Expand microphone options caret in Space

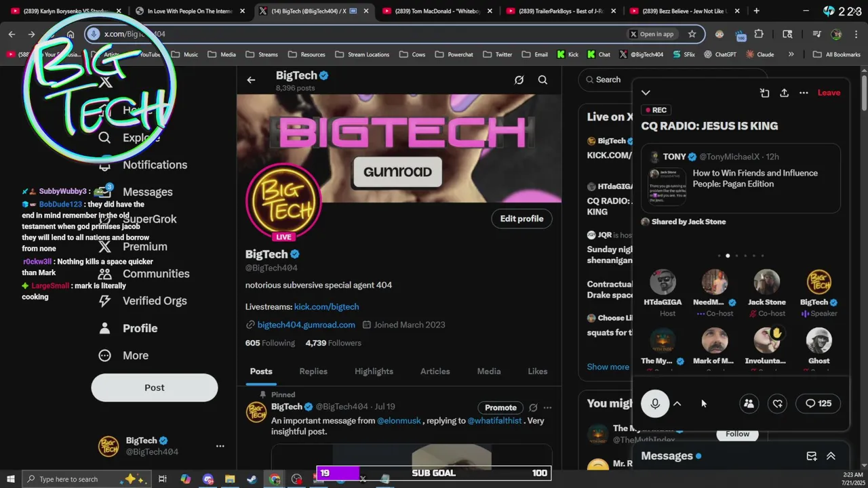(677, 403)
